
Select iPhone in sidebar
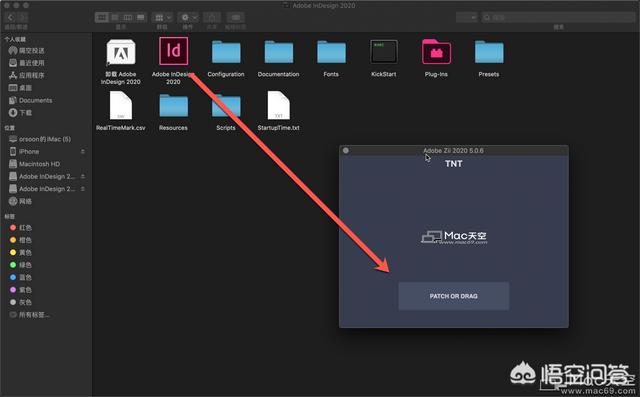[x=24, y=151]
